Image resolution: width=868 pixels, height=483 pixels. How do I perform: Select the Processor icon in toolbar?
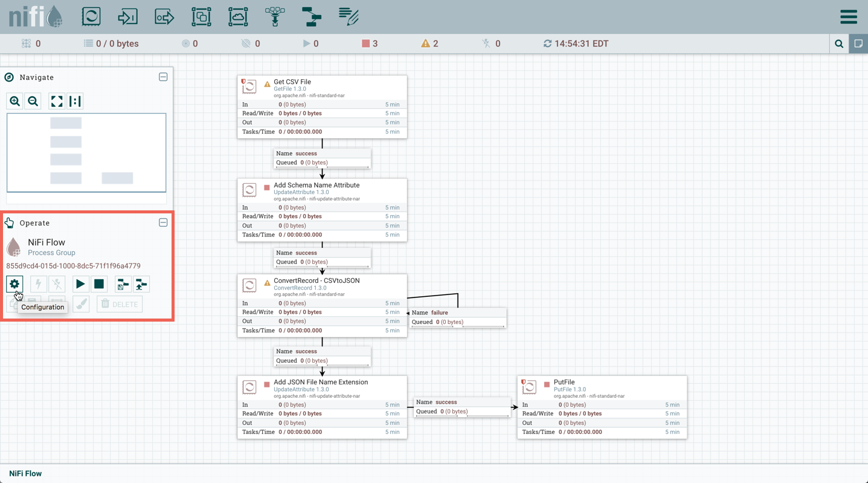[91, 16]
